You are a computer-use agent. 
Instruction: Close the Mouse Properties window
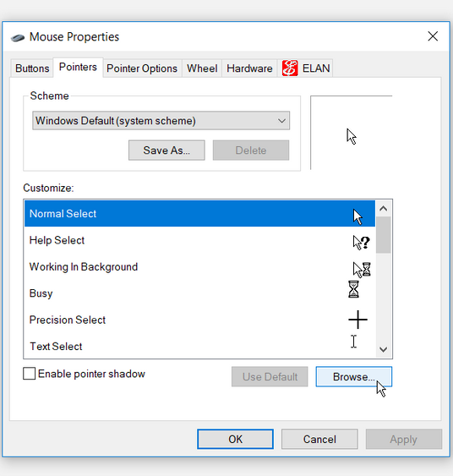pos(433,36)
